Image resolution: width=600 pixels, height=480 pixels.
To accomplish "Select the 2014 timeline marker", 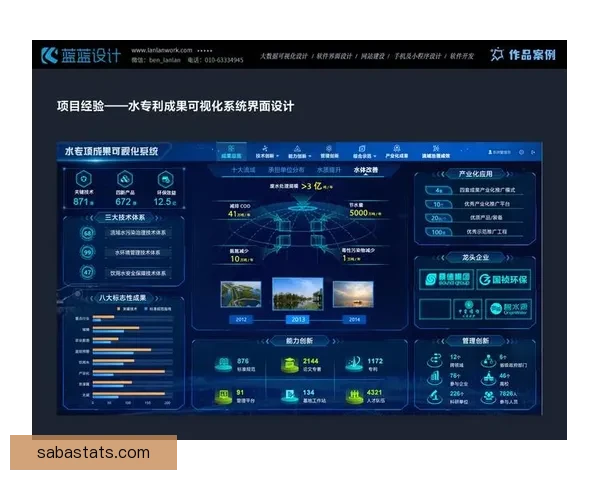I will (354, 319).
